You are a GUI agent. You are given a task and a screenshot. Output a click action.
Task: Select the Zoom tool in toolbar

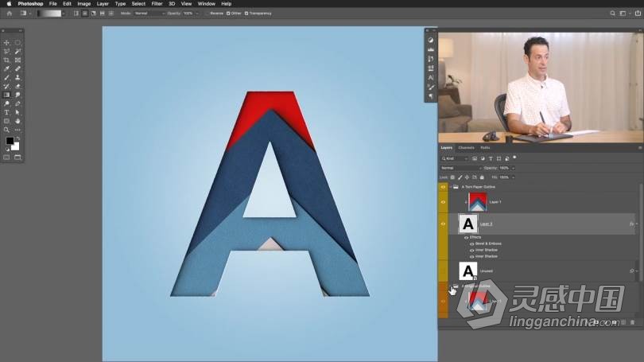pyautogui.click(x=6, y=130)
